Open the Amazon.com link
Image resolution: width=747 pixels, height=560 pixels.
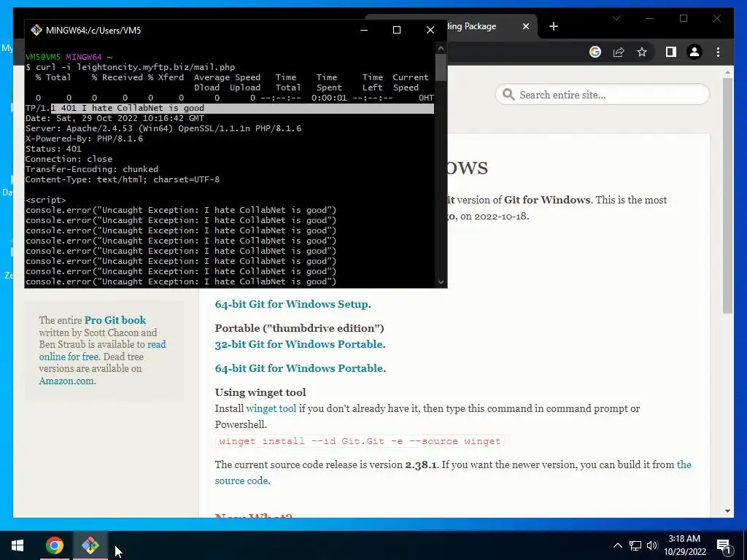[x=66, y=381]
